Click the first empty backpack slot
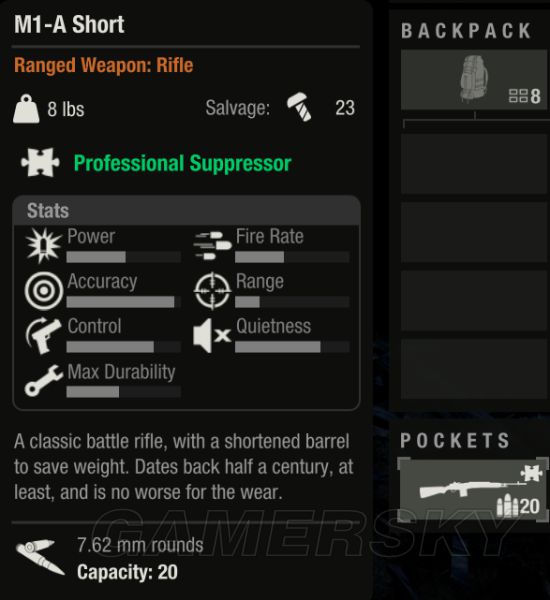550x600 pixels. pos(475,164)
